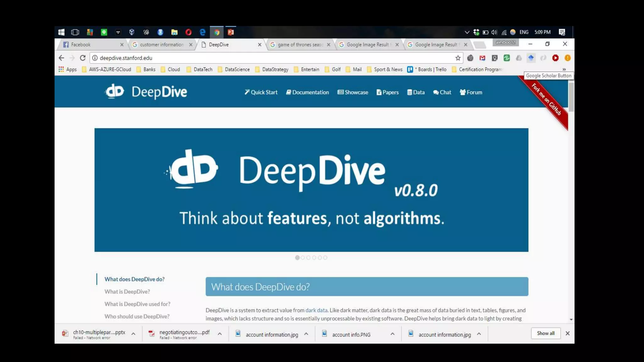644x362 pixels.
Task: Reload the page with refresh icon
Action: point(83,58)
